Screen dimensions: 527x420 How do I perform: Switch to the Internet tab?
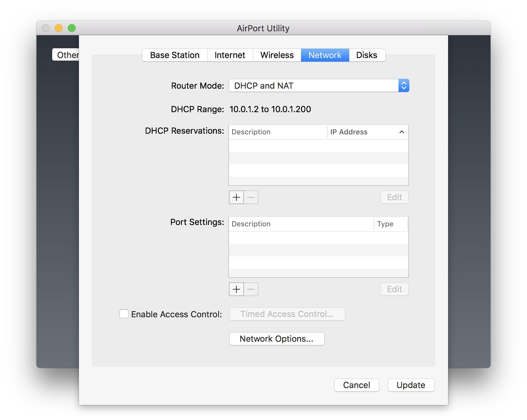pyautogui.click(x=230, y=55)
